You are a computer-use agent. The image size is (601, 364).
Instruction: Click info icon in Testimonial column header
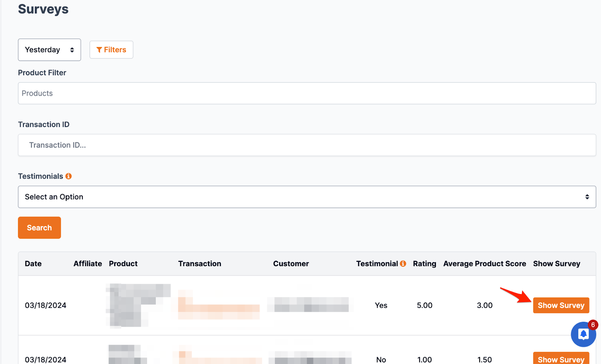[x=403, y=264]
